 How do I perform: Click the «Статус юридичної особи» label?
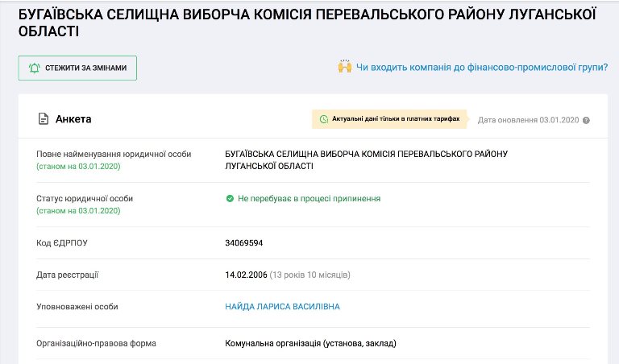click(85, 198)
